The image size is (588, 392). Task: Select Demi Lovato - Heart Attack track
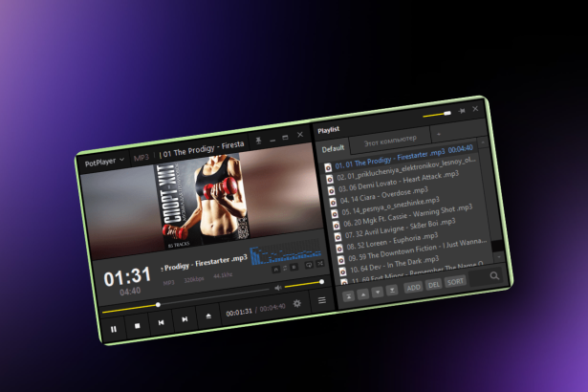(399, 182)
